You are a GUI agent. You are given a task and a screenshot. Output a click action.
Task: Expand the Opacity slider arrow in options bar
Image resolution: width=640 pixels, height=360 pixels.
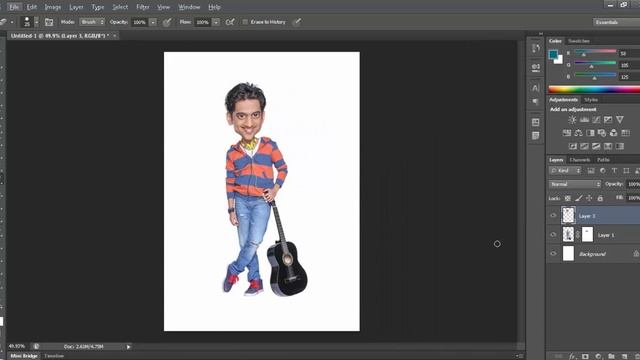pyautogui.click(x=153, y=22)
